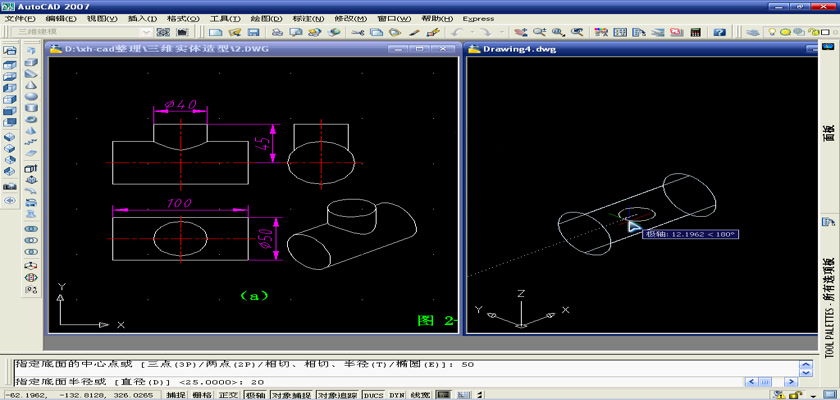Viewport: 840px width, 400px height.
Task: Select the Zoom Realtime magnifier icon
Action: (539, 32)
